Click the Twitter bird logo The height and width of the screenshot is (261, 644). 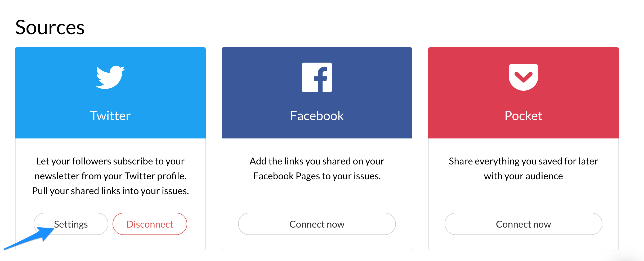tap(110, 77)
